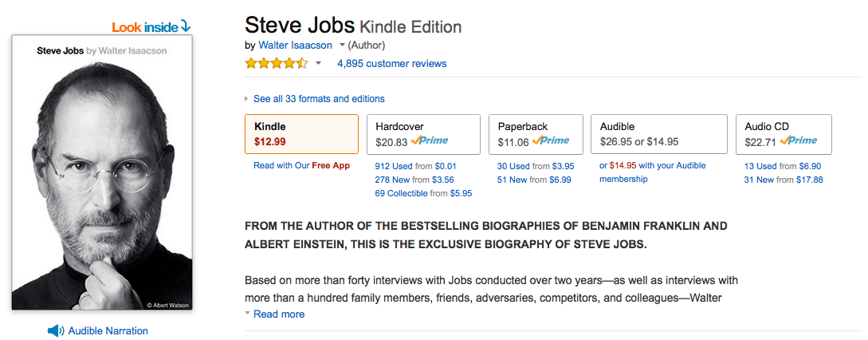Click the Audible Narration speaker icon
The height and width of the screenshot is (340, 868).
pos(56,330)
